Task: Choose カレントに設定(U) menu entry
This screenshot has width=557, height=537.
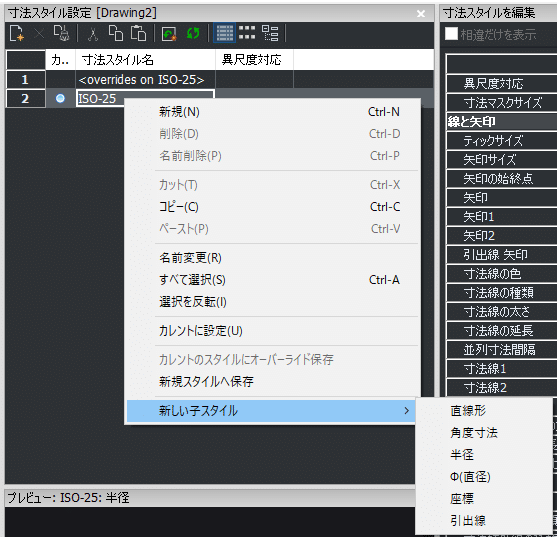Action: 273,331
